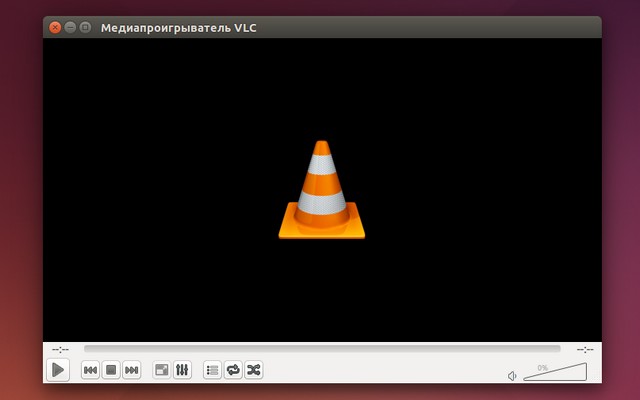Click elapsed time label at left

tap(60, 349)
